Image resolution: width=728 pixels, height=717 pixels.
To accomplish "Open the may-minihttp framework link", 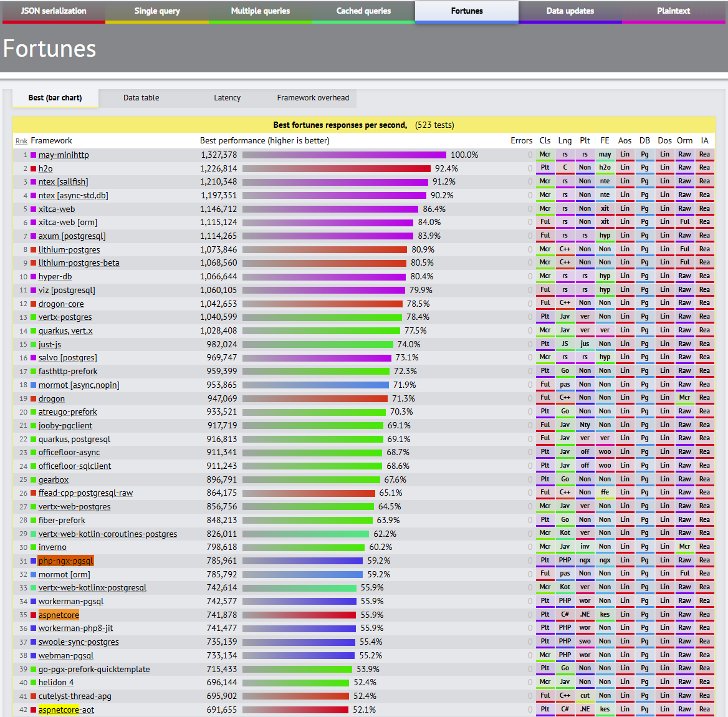I will [64, 155].
